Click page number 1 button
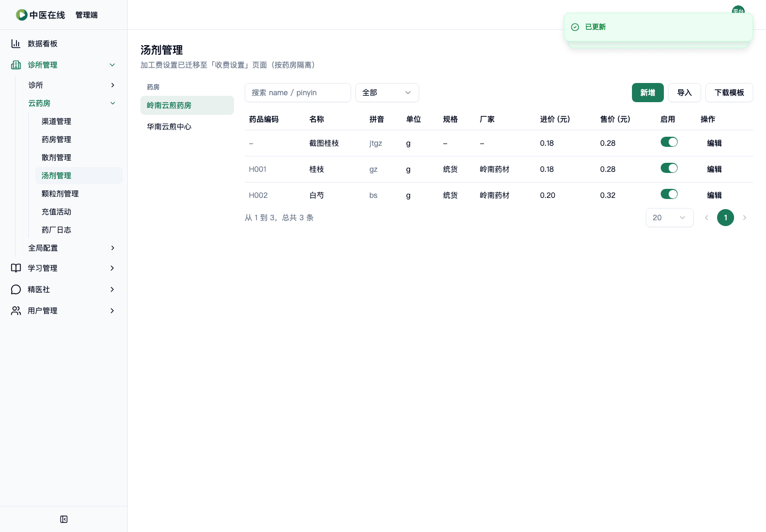The image size is (766, 532). coord(726,218)
